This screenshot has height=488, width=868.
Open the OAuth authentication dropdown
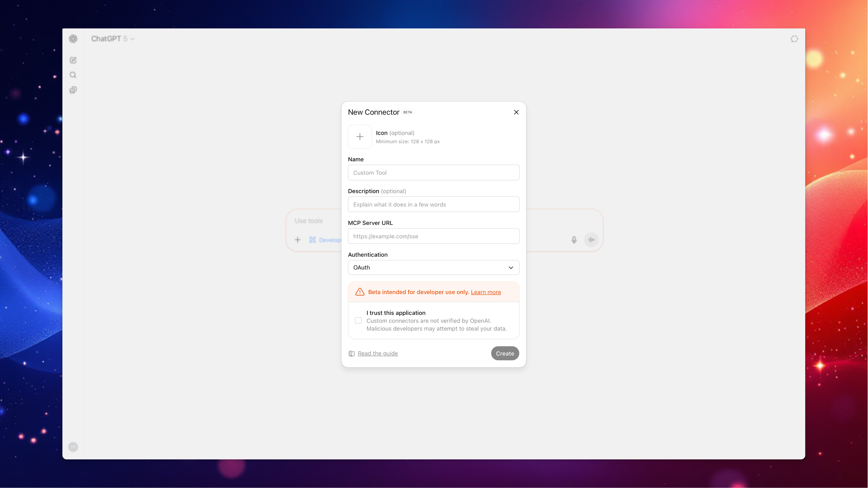(x=434, y=268)
